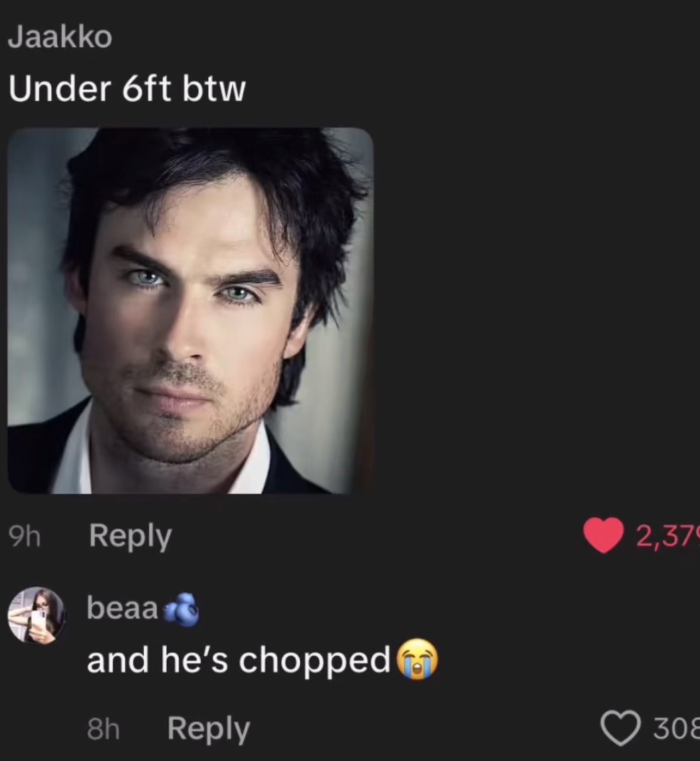Tap the word 'chopped' in the reply
Viewport: 700px width, 761px height.
(314, 662)
